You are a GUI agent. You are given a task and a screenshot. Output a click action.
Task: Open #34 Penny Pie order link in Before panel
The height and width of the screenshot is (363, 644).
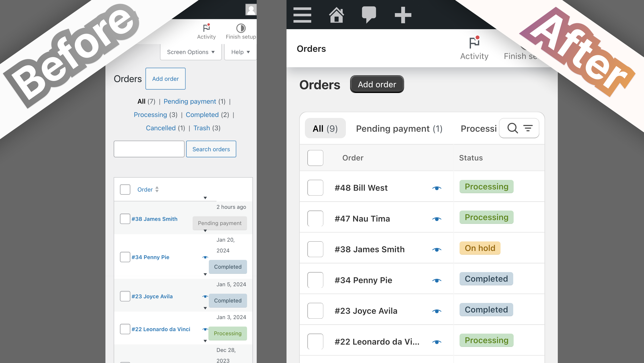[x=150, y=257]
